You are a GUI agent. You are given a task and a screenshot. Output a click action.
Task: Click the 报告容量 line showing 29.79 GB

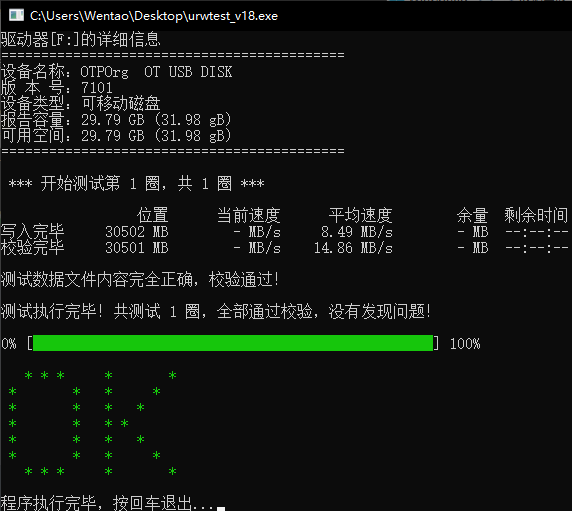pyautogui.click(x=116, y=120)
